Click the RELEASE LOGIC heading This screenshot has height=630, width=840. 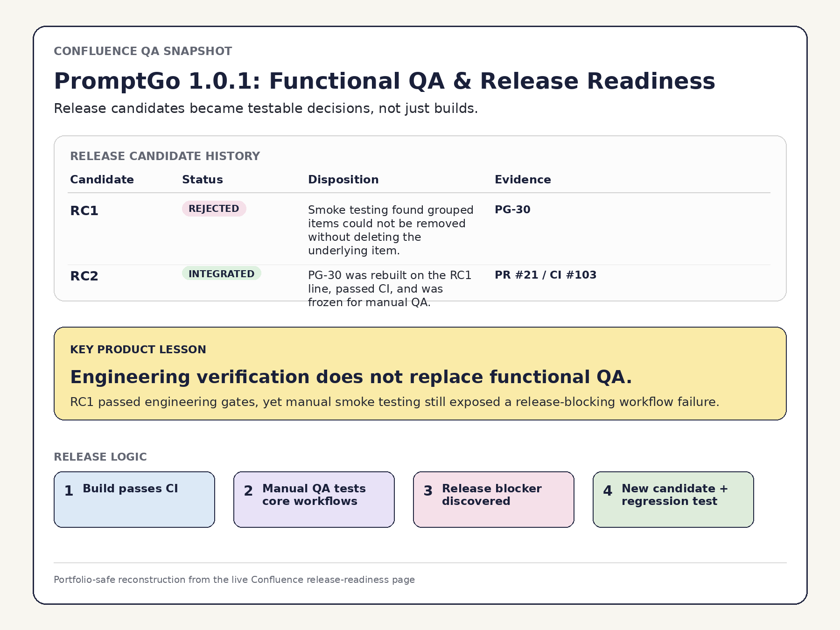[x=100, y=457]
